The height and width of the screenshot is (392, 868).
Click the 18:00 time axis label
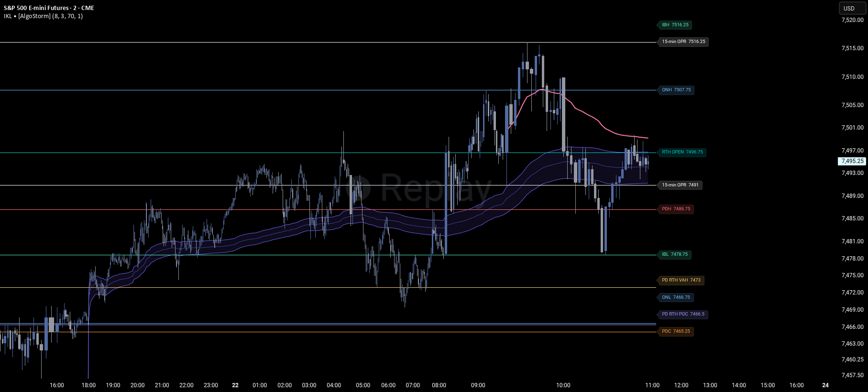[88, 385]
